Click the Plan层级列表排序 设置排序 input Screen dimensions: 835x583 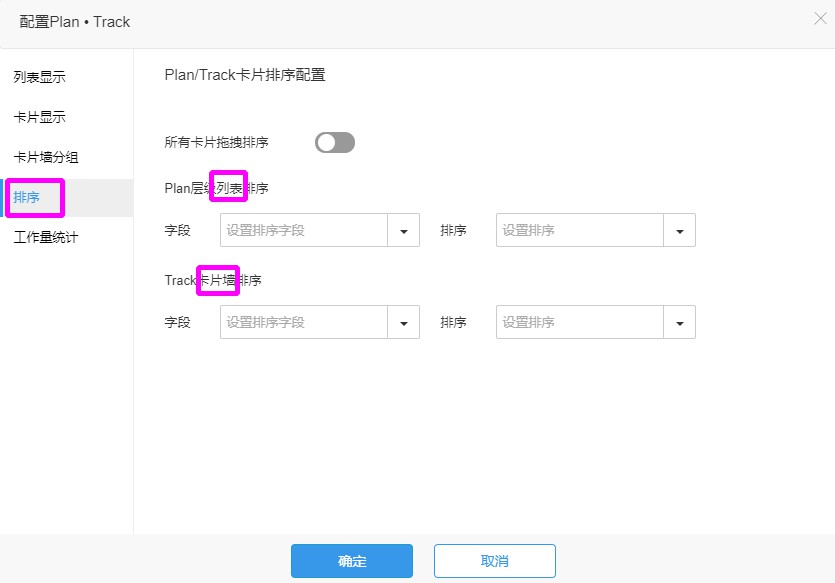click(x=580, y=231)
